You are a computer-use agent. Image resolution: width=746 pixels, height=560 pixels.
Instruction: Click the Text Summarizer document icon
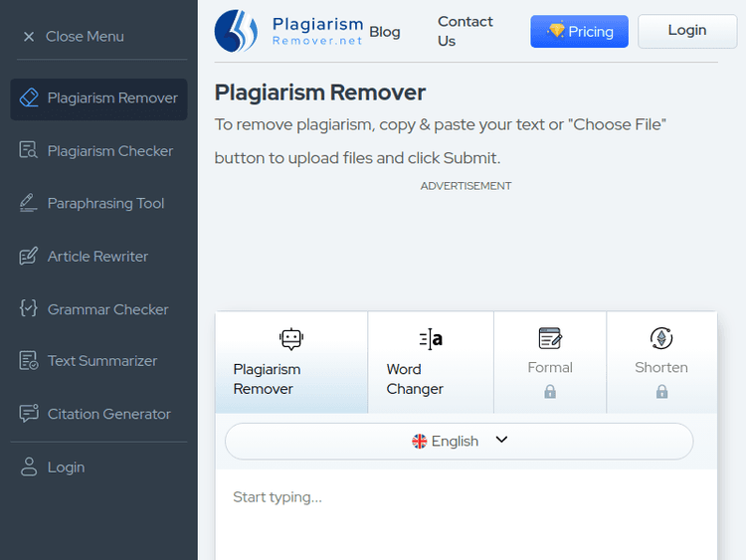click(x=28, y=360)
